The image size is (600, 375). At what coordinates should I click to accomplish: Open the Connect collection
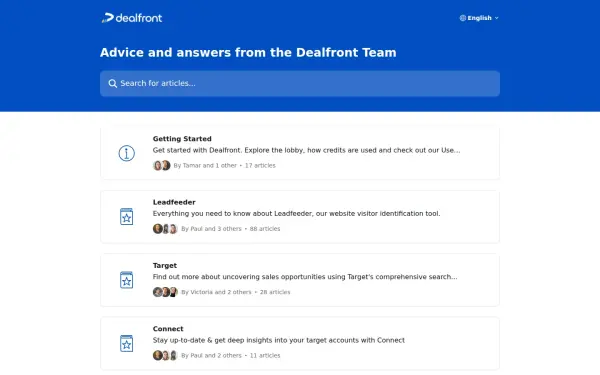(300, 343)
